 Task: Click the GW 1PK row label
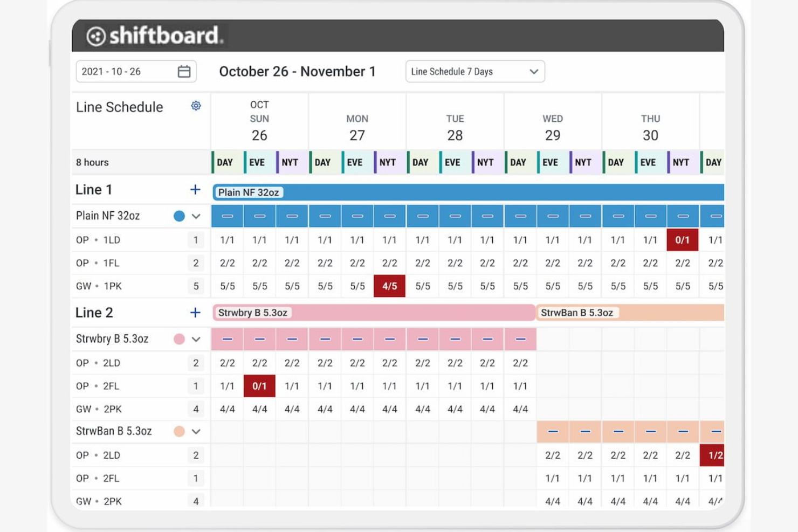99,286
